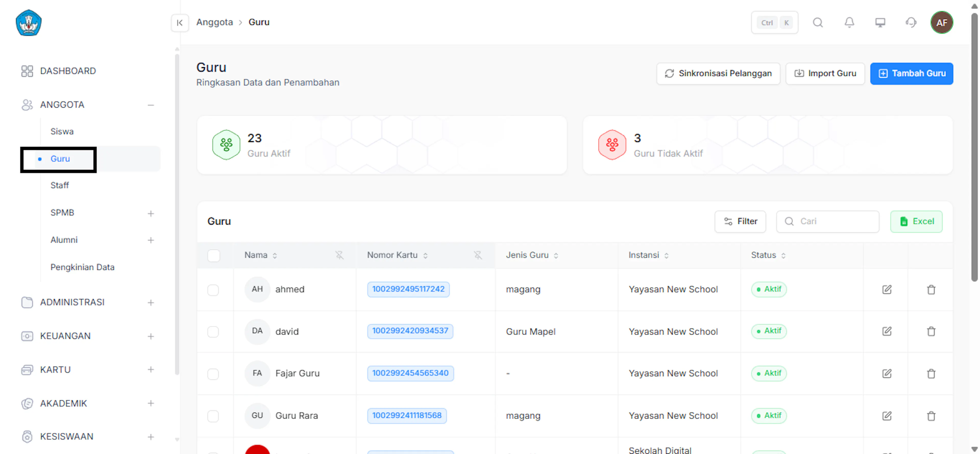This screenshot has width=980, height=454.
Task: Edit the ahmed row
Action: (x=886, y=289)
